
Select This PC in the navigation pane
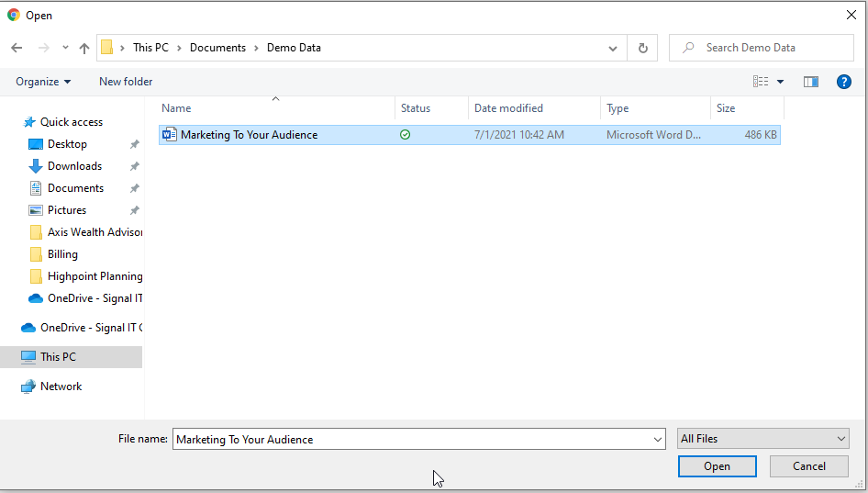71,357
